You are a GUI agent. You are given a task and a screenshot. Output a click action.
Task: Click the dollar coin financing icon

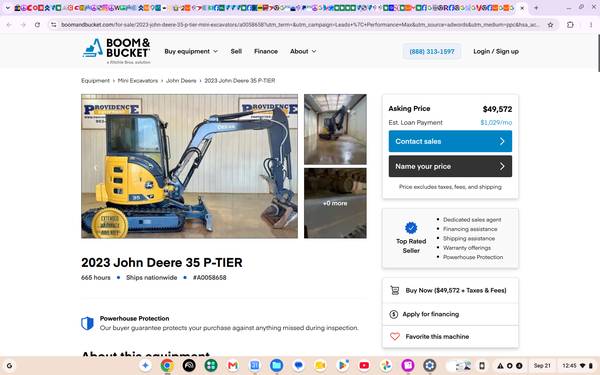[393, 314]
